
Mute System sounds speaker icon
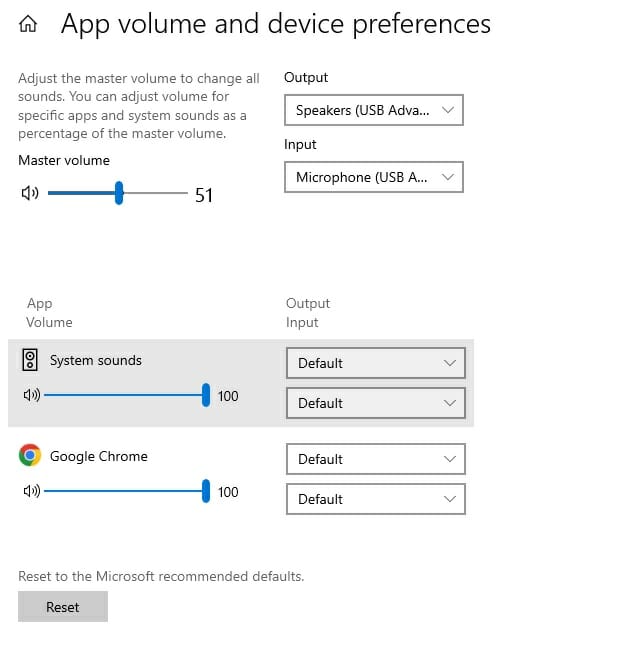[32, 395]
